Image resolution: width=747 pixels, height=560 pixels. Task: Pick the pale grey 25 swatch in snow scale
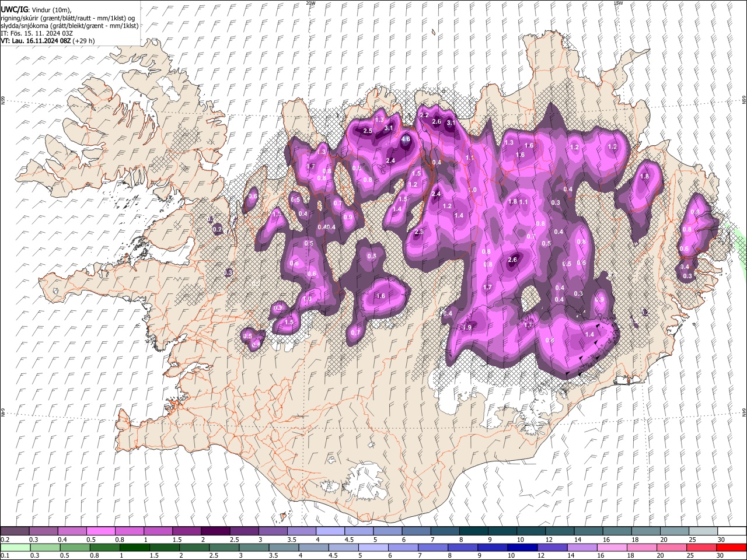pyautogui.click(x=703, y=531)
